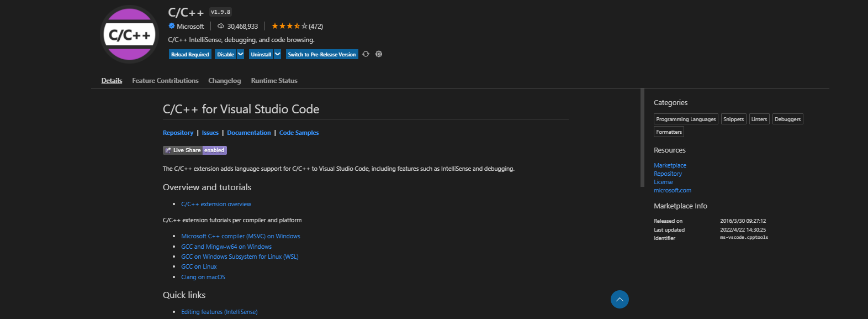
Task: Expand the Disable dropdown arrow
Action: [x=241, y=54]
